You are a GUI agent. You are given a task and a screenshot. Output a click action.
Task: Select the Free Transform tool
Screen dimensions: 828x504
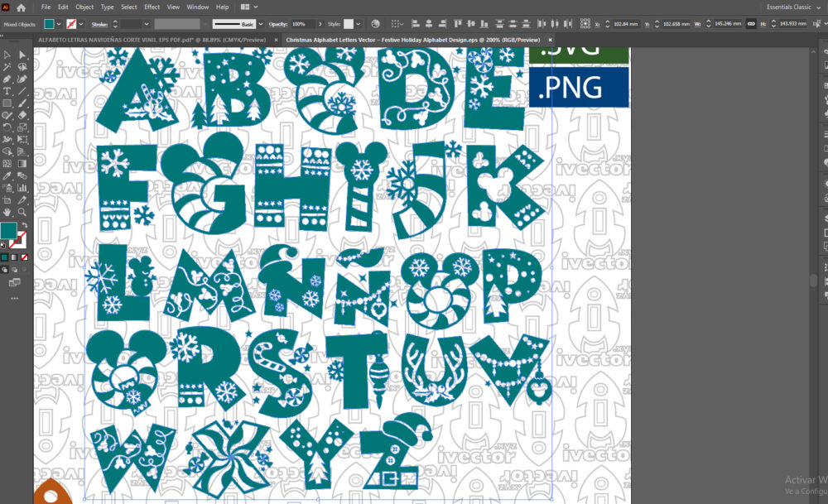pos(22,139)
